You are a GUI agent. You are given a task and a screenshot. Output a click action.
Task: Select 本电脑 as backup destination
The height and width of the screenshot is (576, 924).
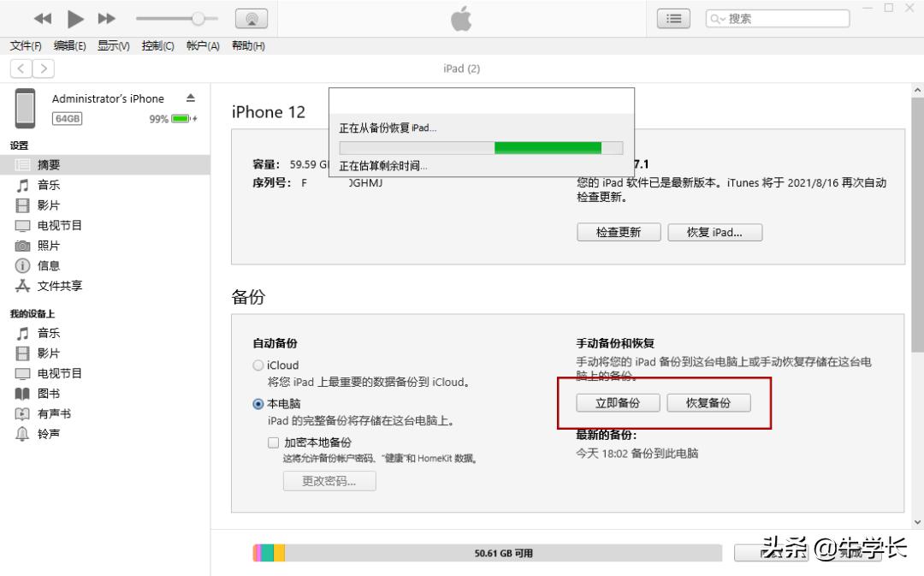[x=258, y=404]
